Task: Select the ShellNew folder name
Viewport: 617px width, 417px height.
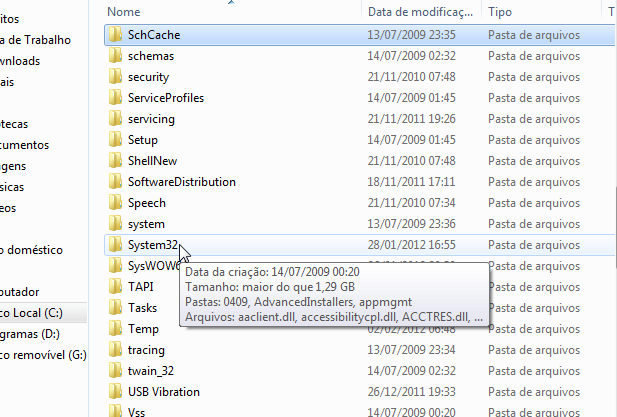Action: [152, 161]
